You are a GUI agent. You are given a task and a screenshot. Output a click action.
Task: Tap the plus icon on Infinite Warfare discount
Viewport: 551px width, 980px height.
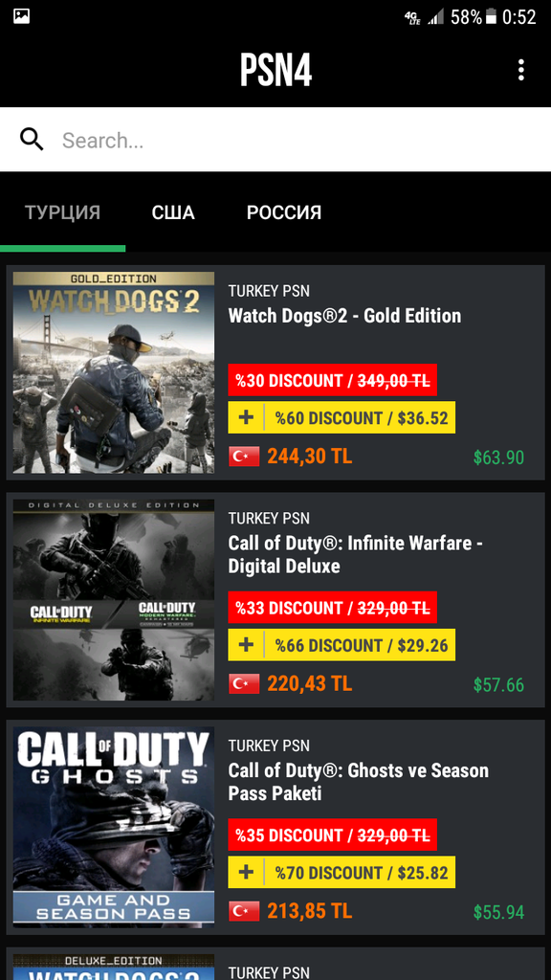pyautogui.click(x=246, y=645)
